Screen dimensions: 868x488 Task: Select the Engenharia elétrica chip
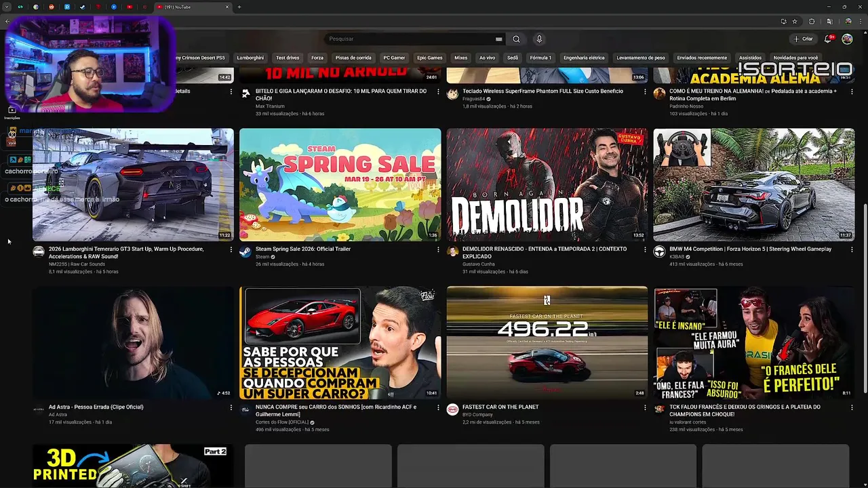[584, 58]
